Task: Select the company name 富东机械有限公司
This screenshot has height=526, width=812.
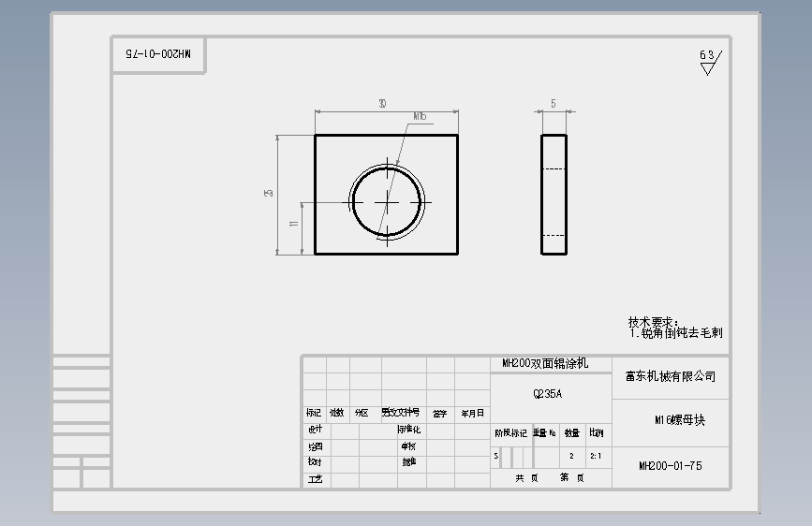Action: [x=670, y=376]
